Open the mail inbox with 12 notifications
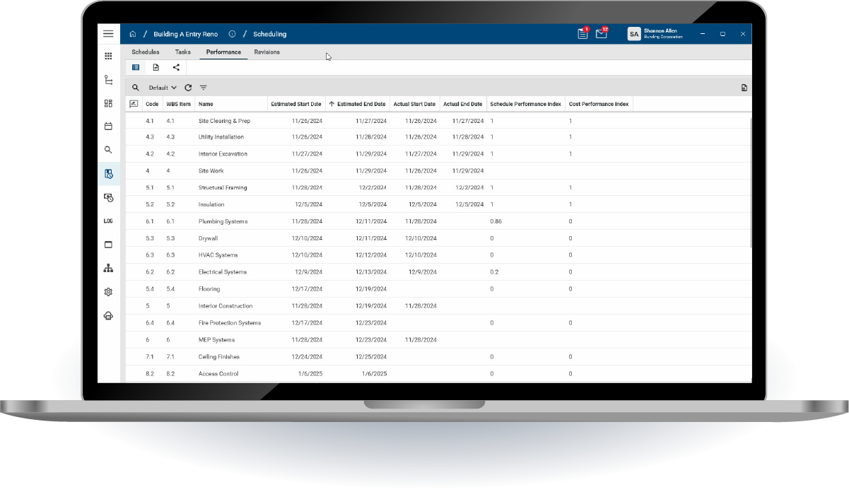Viewport: 849px width, 504px height. pyautogui.click(x=600, y=33)
